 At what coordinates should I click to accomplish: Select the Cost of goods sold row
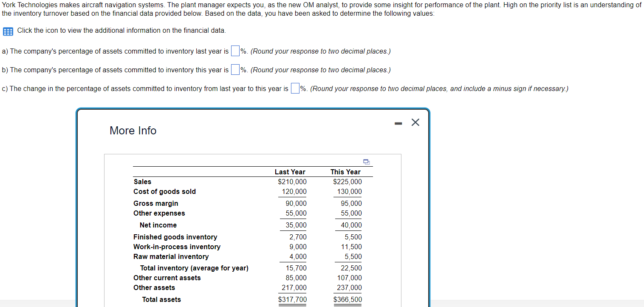click(164, 191)
